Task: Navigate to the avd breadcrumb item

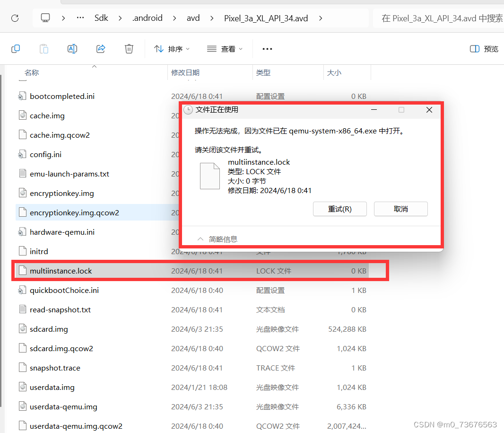Action: pos(193,18)
